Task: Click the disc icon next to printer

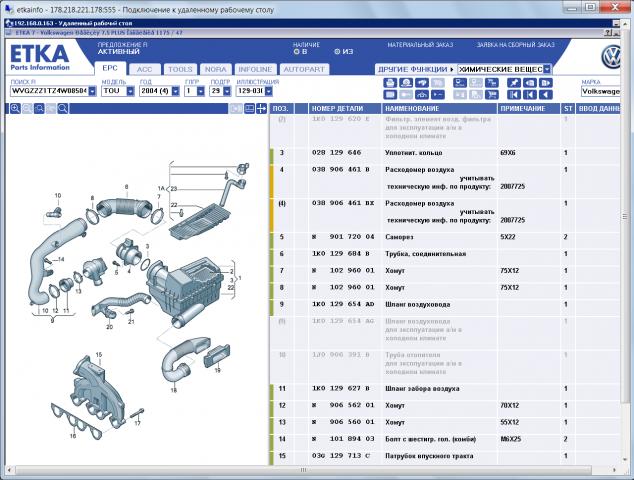Action: pyautogui.click(x=406, y=83)
